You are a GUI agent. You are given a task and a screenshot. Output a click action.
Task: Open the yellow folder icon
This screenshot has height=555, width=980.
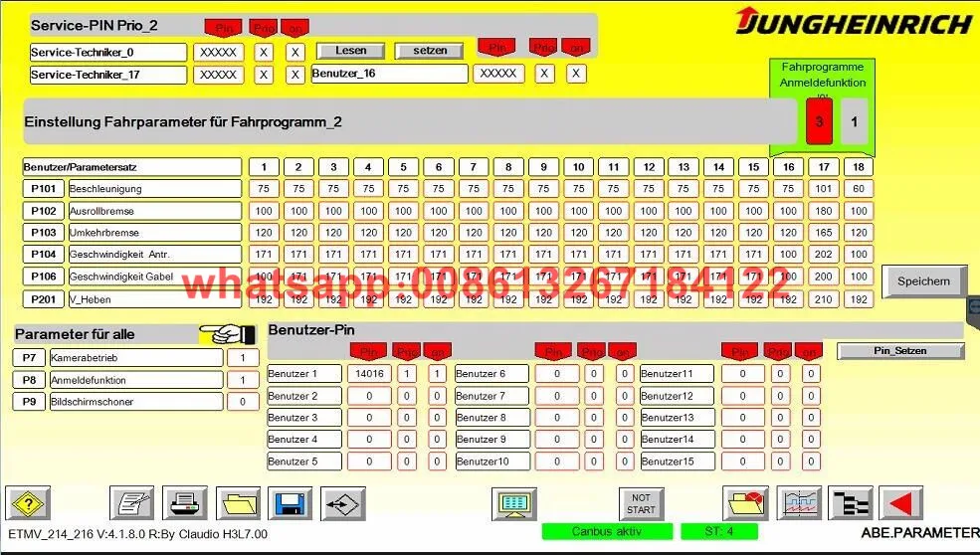click(238, 503)
